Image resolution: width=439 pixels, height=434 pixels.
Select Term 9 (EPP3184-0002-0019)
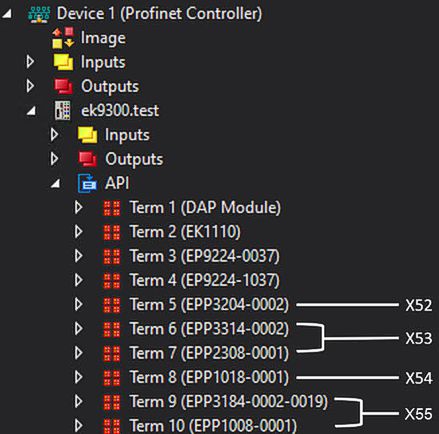click(229, 402)
